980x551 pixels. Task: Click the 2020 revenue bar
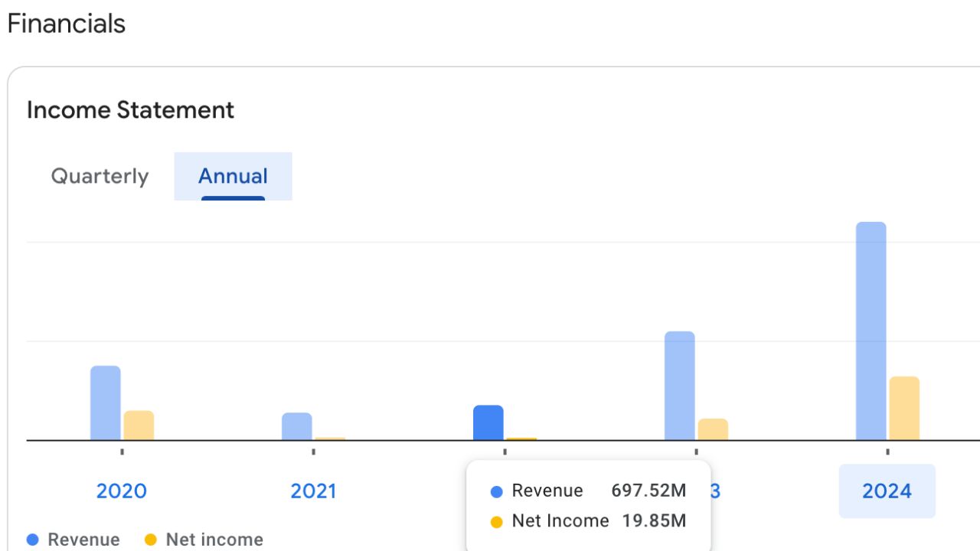(x=106, y=403)
